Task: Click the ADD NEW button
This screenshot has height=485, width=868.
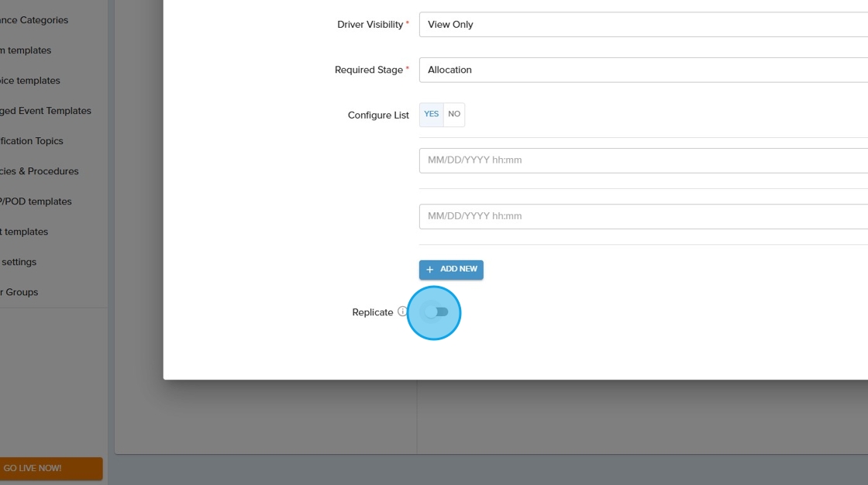Action: point(451,270)
